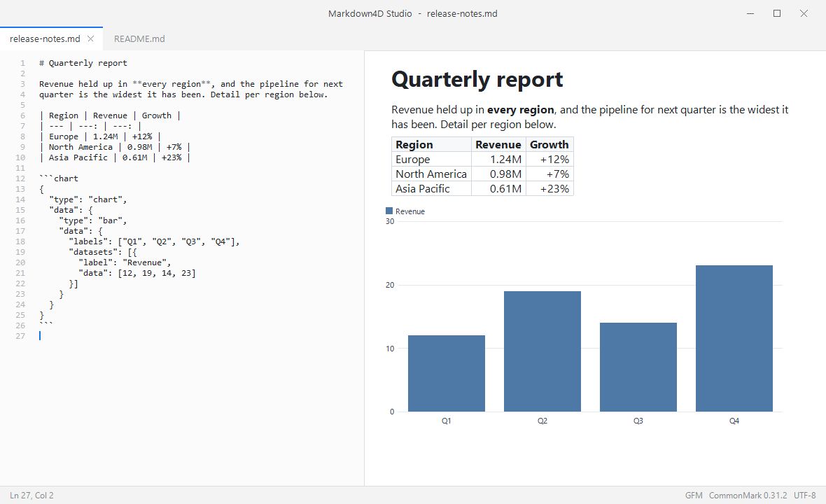Click the Growth table header cell
This screenshot has width=826, height=504.
tap(549, 144)
